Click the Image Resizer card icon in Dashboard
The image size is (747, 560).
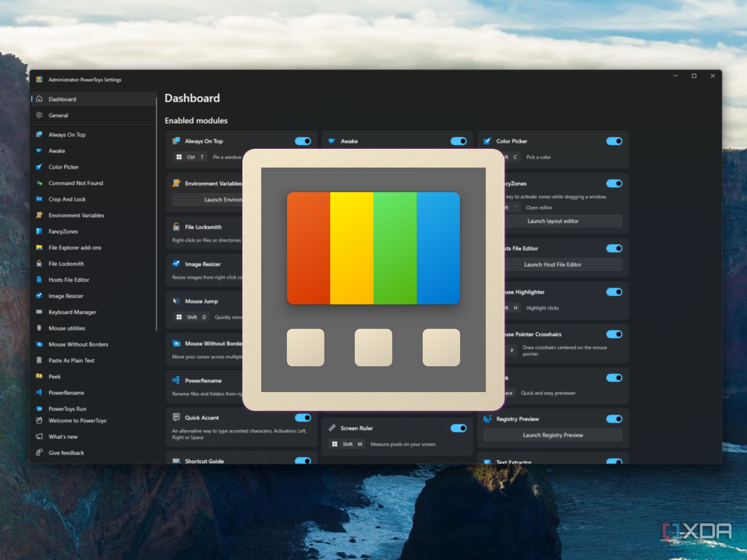pyautogui.click(x=176, y=264)
